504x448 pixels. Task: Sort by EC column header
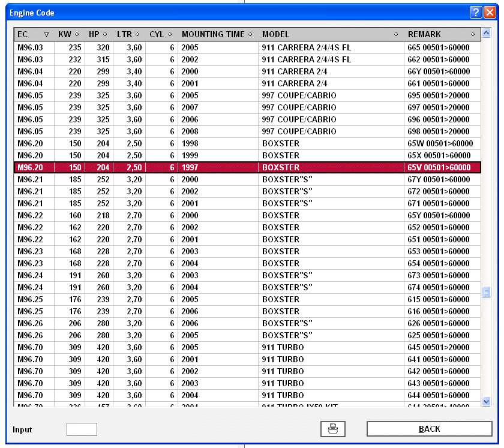[x=34, y=34]
